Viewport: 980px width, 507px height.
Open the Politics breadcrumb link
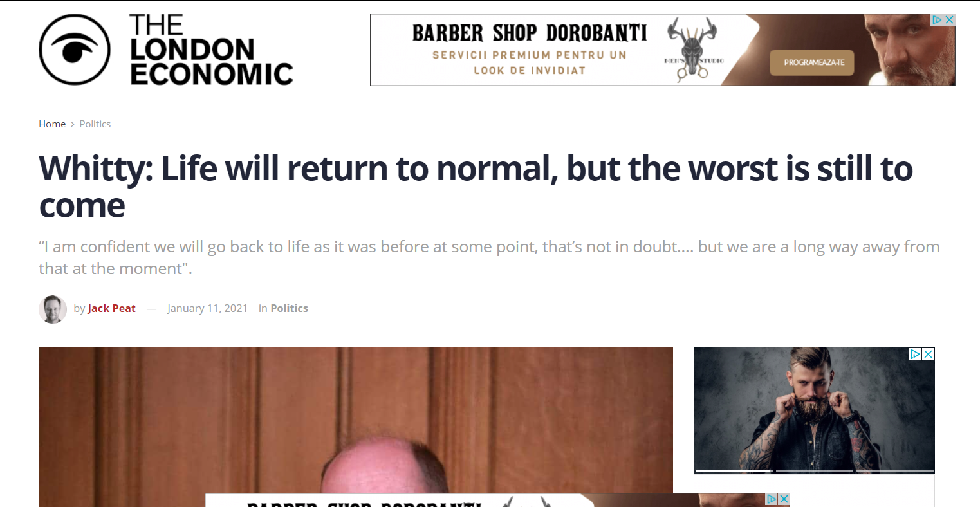coord(95,124)
